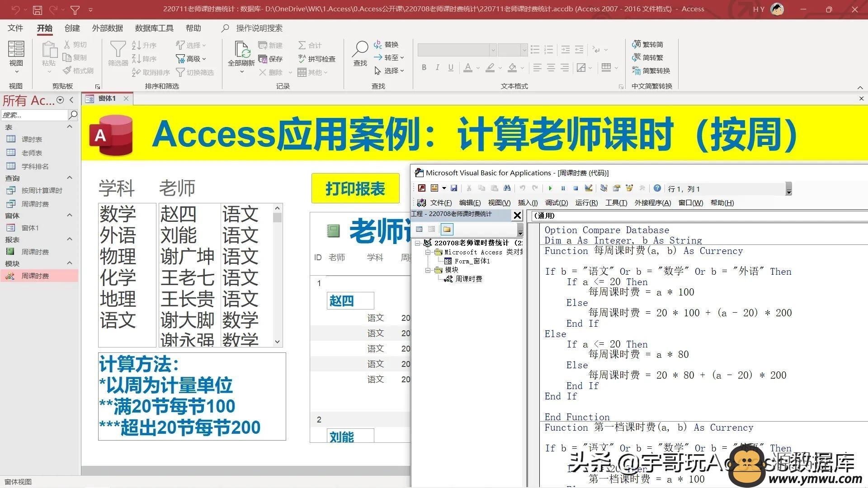Collapse the 220708老师课时费统计 project node
This screenshot has height=488, width=868.
[418, 243]
